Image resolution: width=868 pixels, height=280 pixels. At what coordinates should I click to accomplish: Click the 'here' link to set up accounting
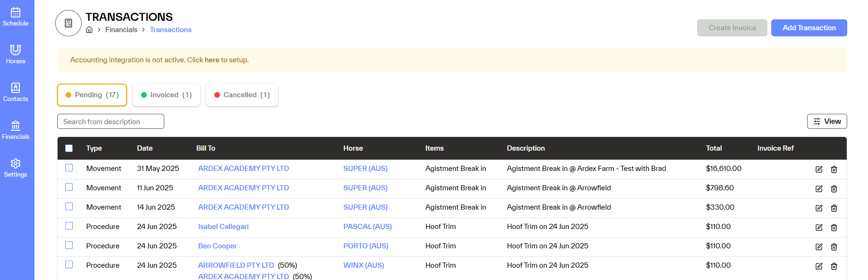click(212, 60)
